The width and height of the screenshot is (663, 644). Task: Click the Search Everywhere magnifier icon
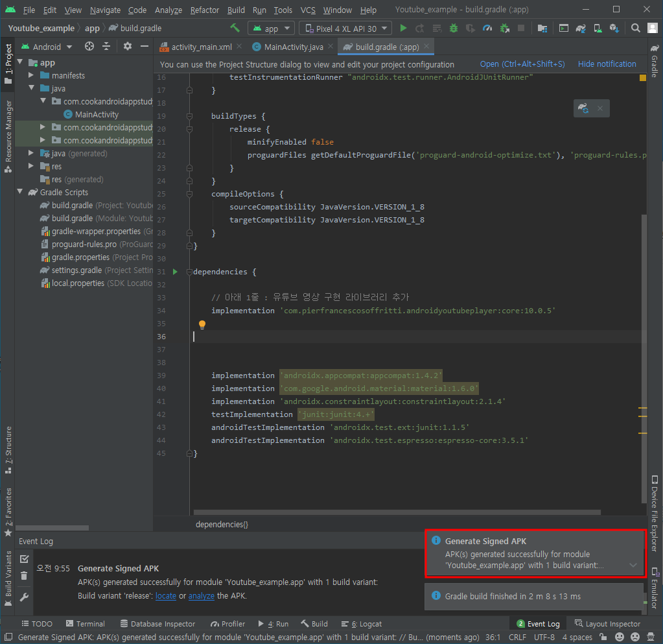click(x=635, y=28)
